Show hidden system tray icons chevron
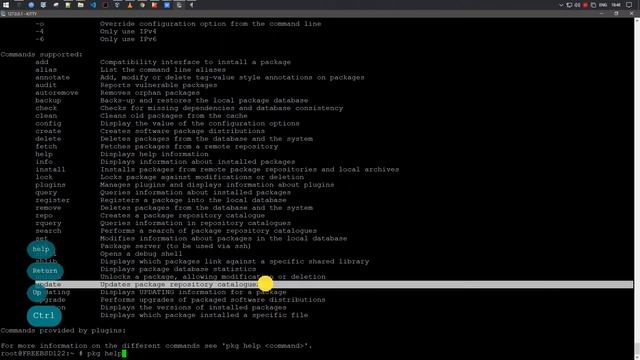640x360 pixels. 561,5
